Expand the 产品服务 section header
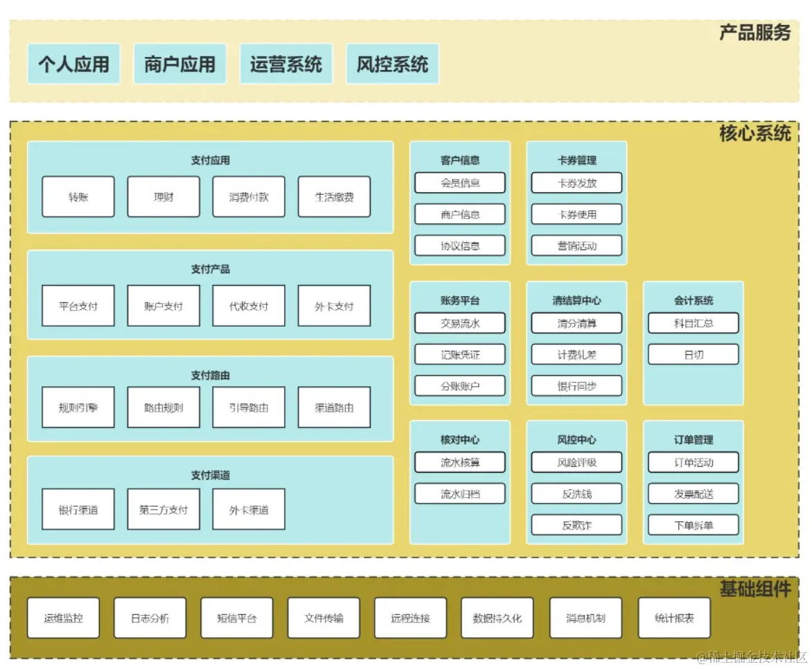 tap(755, 32)
